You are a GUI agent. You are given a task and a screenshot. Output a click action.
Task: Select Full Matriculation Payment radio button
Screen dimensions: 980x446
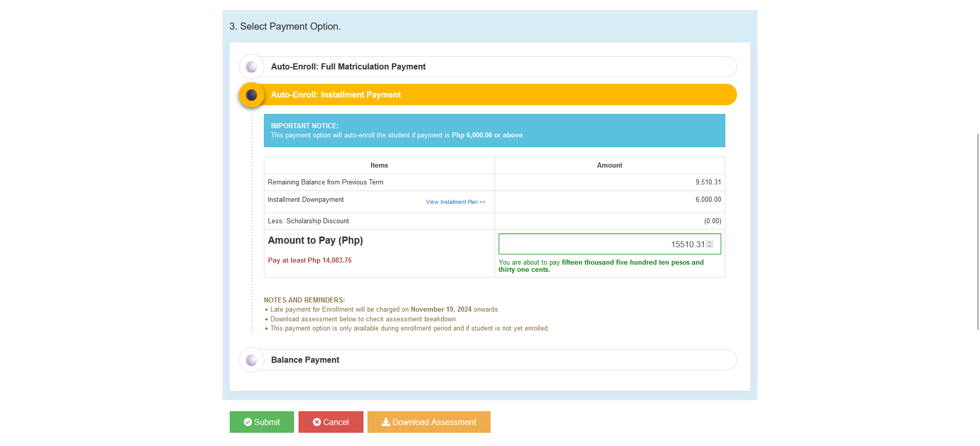(252, 67)
